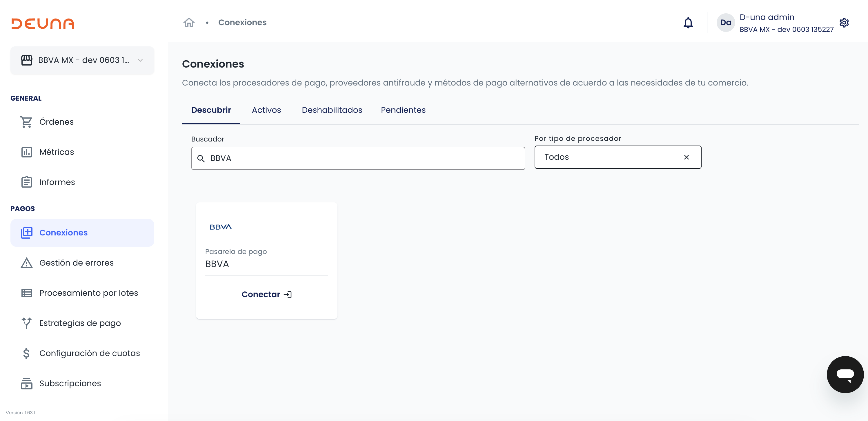Open the notifications bell
Screen dimensions: 868x421
688,23
